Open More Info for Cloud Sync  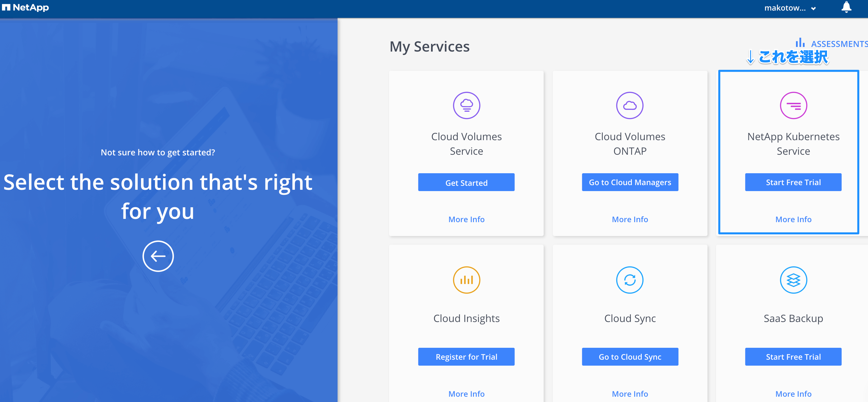tap(630, 393)
